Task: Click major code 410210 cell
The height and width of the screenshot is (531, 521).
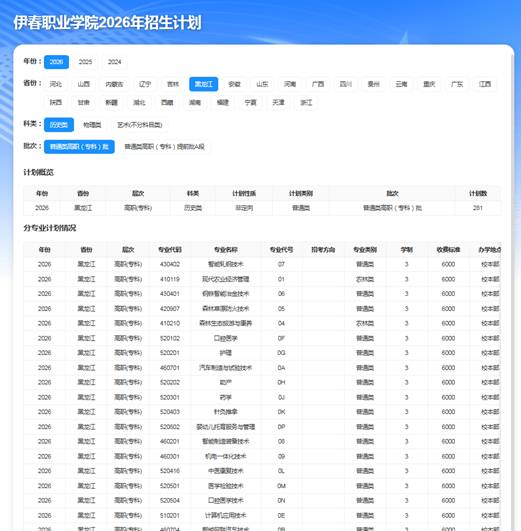Action: (170, 323)
